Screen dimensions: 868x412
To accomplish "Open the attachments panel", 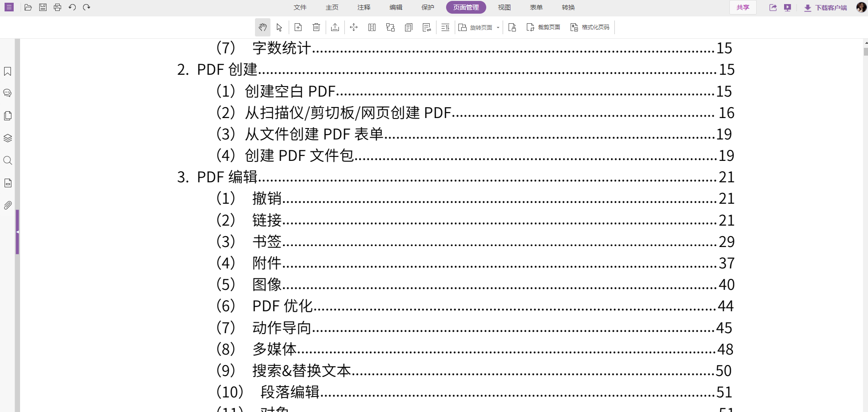I will coord(7,206).
